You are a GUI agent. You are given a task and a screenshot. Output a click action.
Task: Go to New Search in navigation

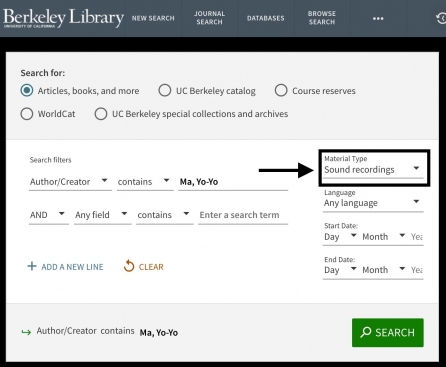pyautogui.click(x=153, y=18)
